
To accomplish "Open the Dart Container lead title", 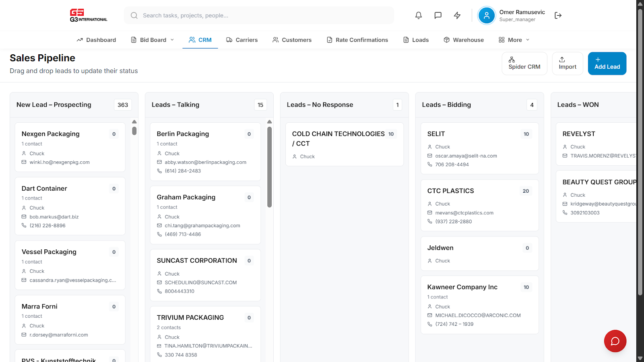I will [x=44, y=189].
